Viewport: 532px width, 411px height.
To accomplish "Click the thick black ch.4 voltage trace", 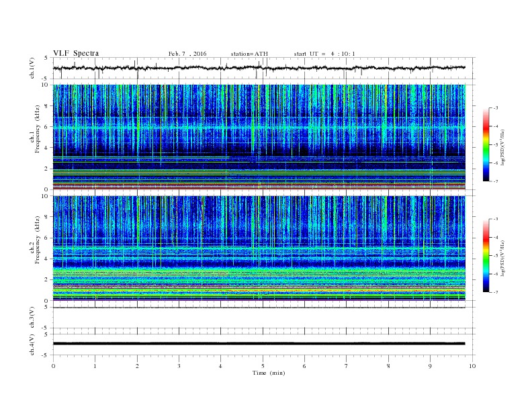I will click(259, 344).
